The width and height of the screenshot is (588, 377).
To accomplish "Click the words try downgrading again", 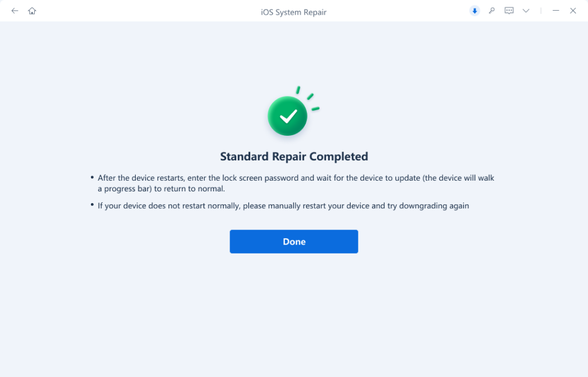I will coord(428,205).
